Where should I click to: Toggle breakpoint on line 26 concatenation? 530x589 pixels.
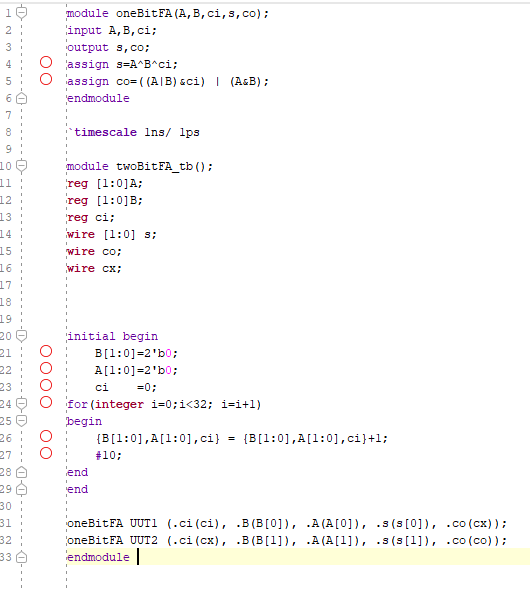point(46,436)
